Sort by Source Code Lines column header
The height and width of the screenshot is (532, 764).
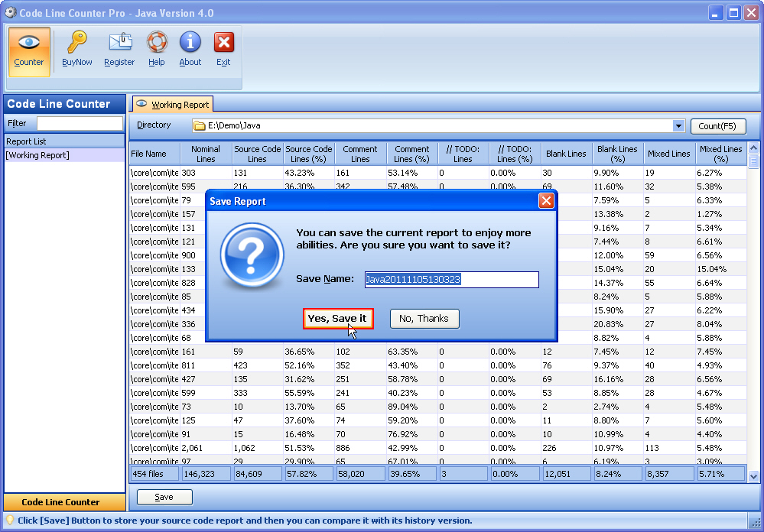point(257,154)
